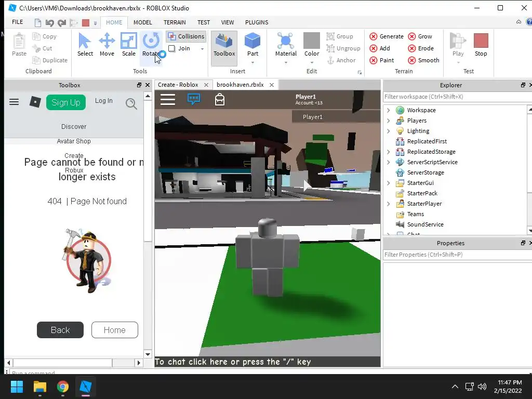Viewport: 532px width, 399px height.
Task: Toggle the Collisions option
Action: click(187, 36)
